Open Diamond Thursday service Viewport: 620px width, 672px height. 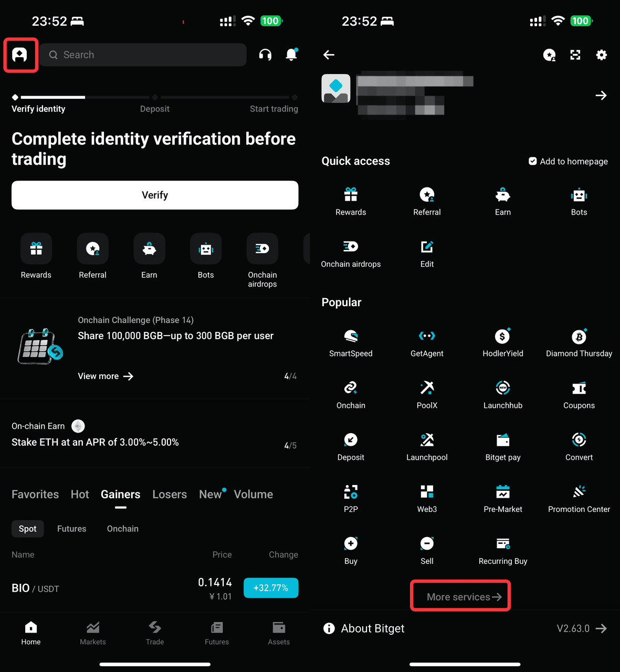[x=579, y=342]
